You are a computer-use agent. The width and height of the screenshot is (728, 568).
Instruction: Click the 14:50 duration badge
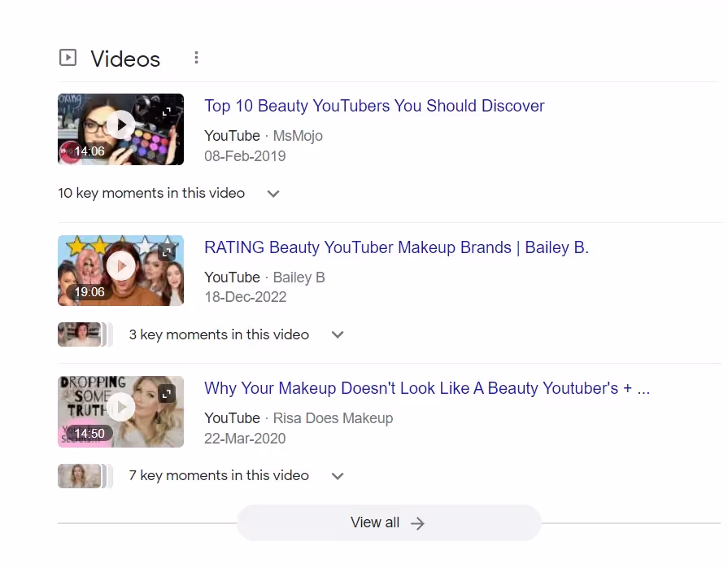89,433
